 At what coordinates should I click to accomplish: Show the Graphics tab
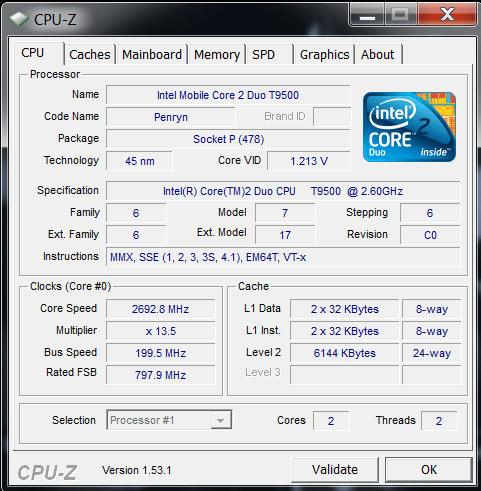[x=324, y=54]
